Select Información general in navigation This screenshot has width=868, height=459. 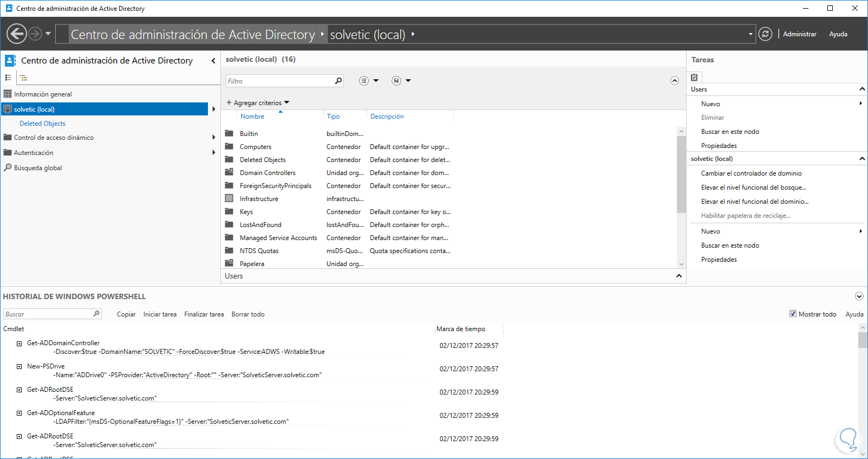(43, 94)
